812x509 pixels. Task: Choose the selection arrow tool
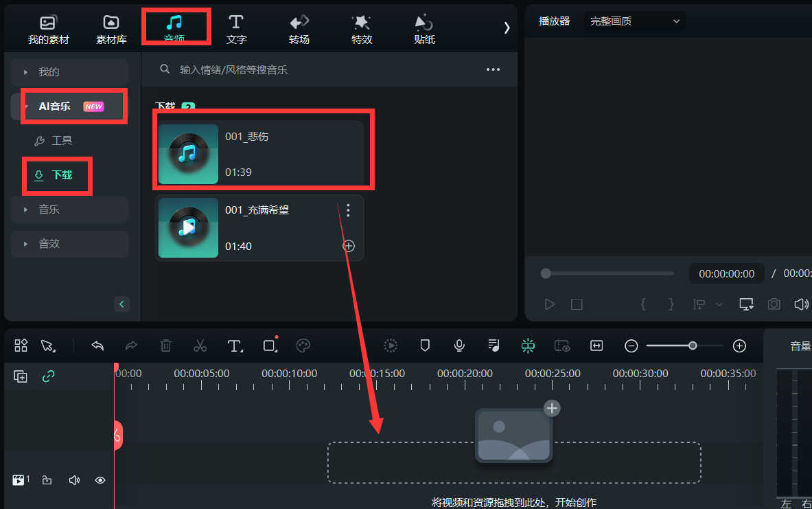[48, 346]
